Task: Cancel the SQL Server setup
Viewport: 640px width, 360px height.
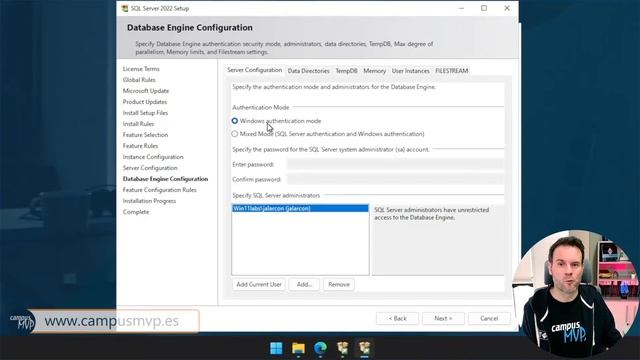Action: (x=489, y=318)
